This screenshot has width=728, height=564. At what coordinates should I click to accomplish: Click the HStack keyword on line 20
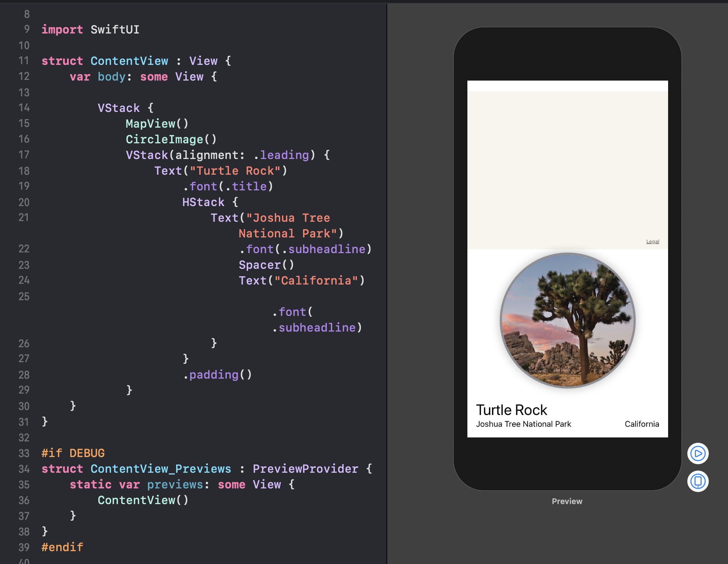203,202
